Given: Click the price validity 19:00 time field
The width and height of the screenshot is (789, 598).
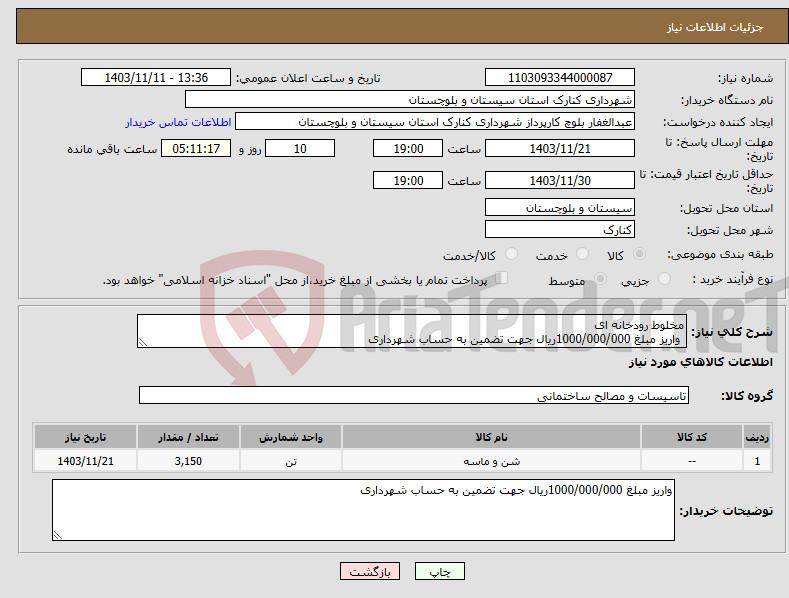Looking at the screenshot, I should click(408, 180).
